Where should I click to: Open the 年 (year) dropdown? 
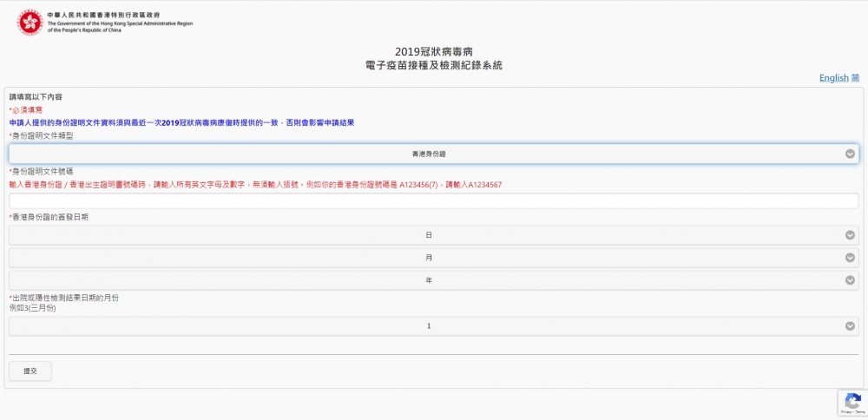pos(433,280)
